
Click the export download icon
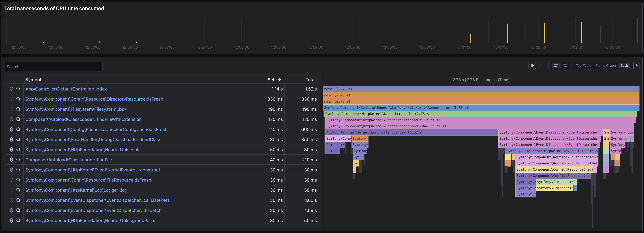[636, 66]
